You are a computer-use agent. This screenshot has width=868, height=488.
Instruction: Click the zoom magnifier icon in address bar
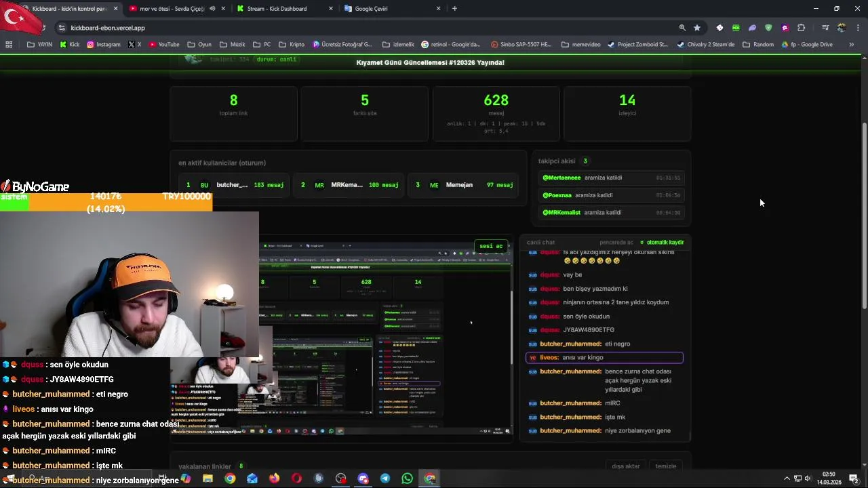tap(682, 28)
